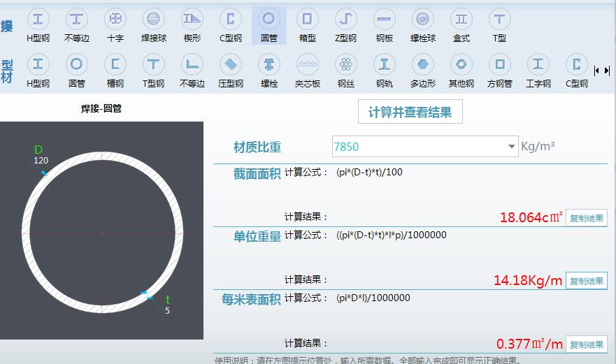This screenshot has height=364, width=616.
Task: Select welded H型钢 section icon
Action: [38, 19]
